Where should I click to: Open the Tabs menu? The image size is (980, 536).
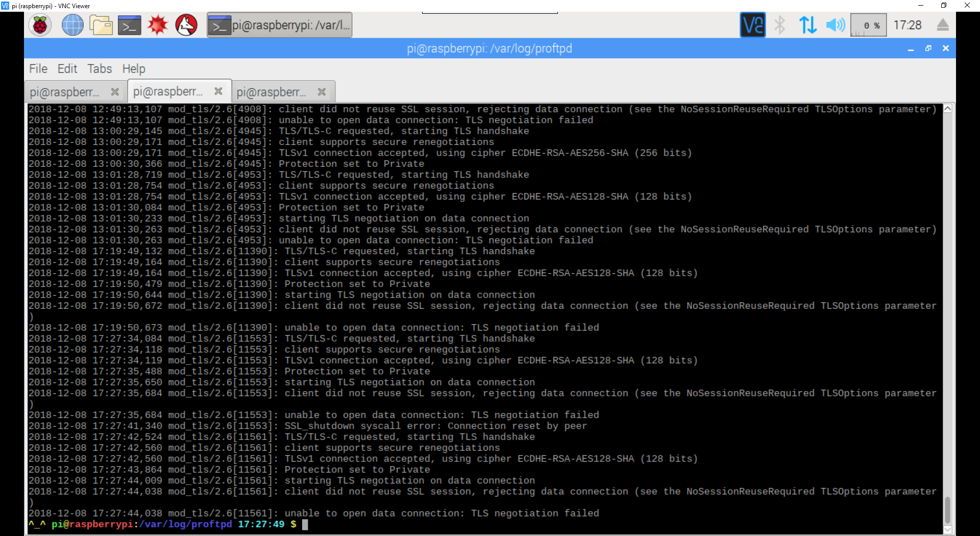pos(100,69)
